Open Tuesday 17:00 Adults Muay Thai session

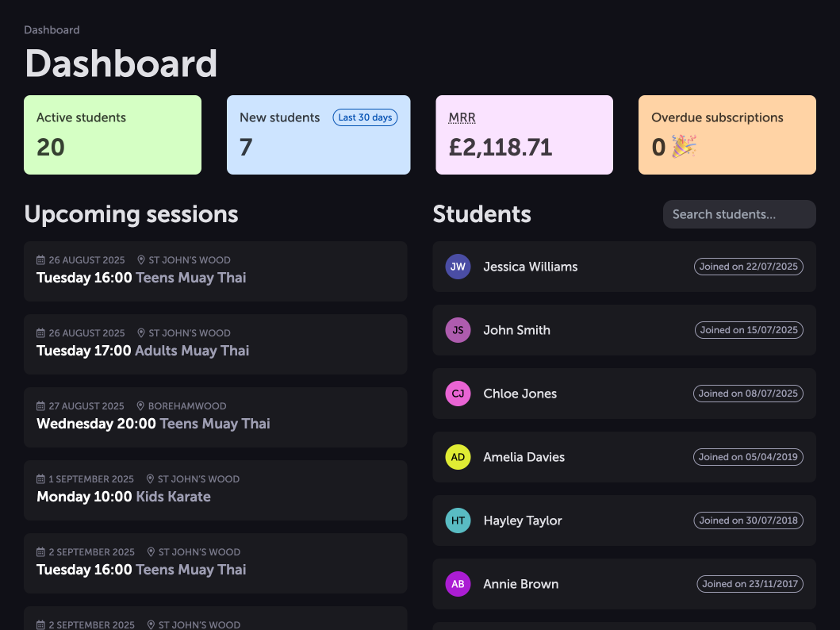pos(215,344)
